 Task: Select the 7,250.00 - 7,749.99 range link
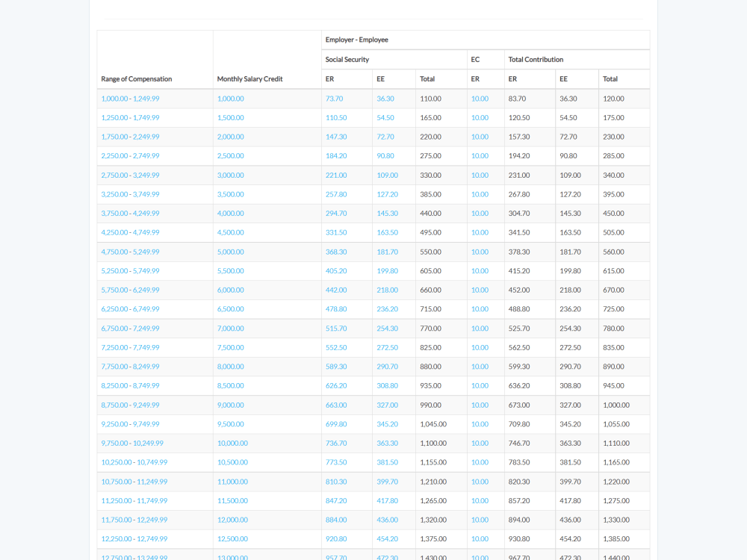[x=130, y=347]
